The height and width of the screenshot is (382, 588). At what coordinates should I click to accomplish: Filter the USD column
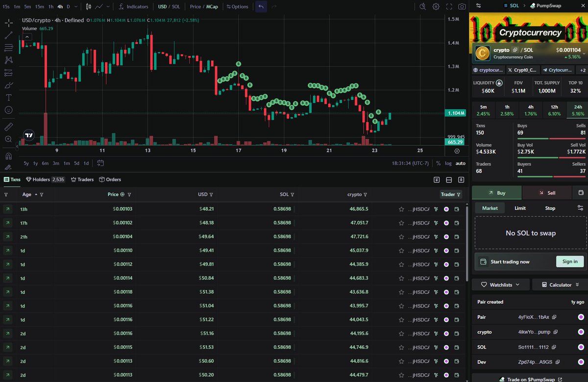[212, 195]
